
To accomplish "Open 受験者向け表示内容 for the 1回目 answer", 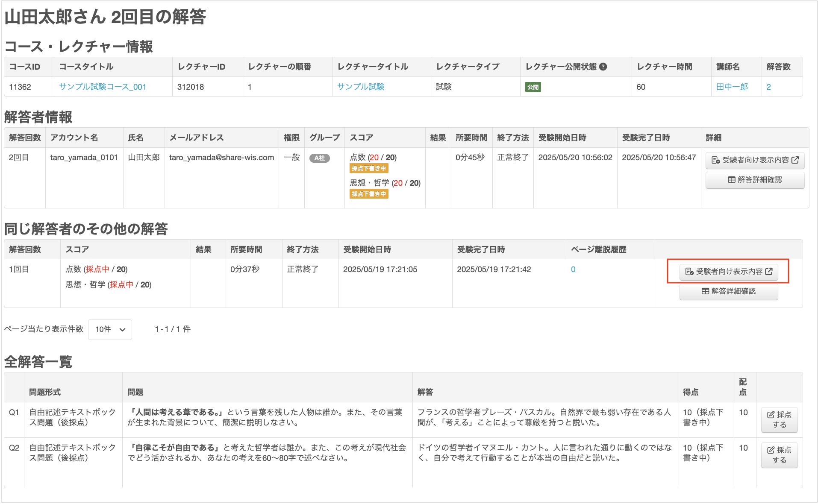I will (729, 272).
